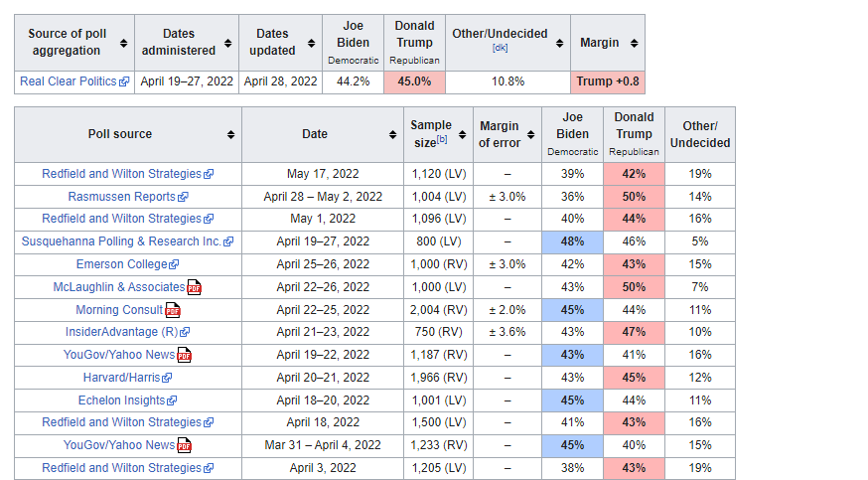Click the PDF icon next to Morning Consult
This screenshot has width=868, height=480.
point(172,310)
